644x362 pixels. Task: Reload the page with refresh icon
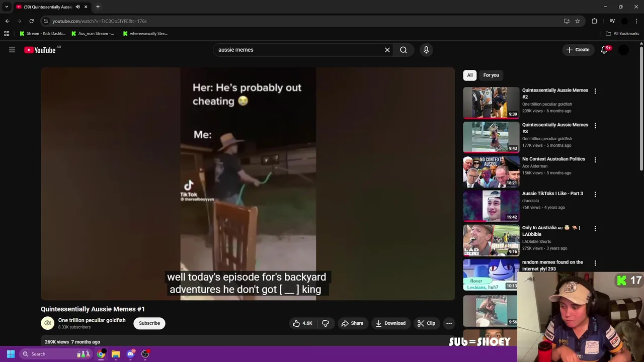click(x=31, y=21)
